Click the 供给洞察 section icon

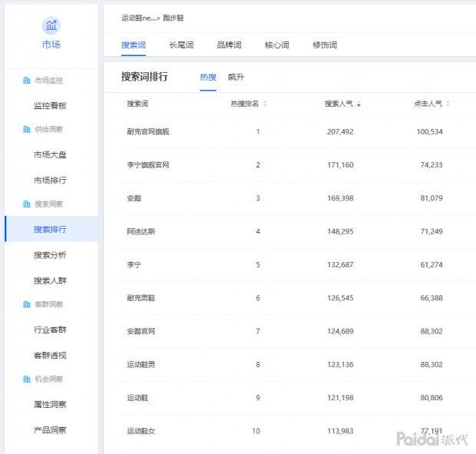click(27, 130)
